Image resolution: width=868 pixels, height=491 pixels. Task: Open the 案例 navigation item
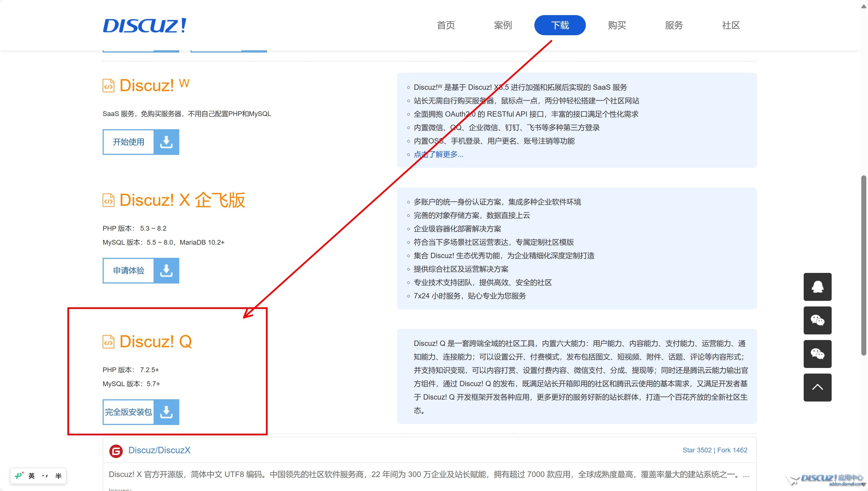click(x=503, y=25)
